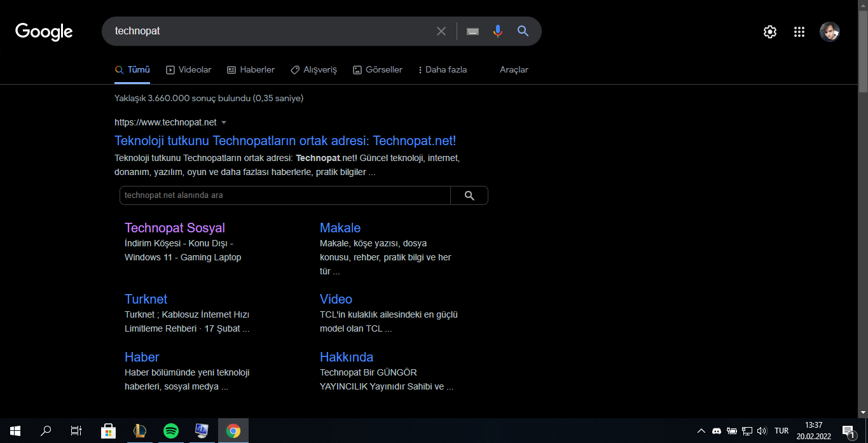The image size is (868, 443).
Task: Expand the Daha fazla menu
Action: coord(443,70)
